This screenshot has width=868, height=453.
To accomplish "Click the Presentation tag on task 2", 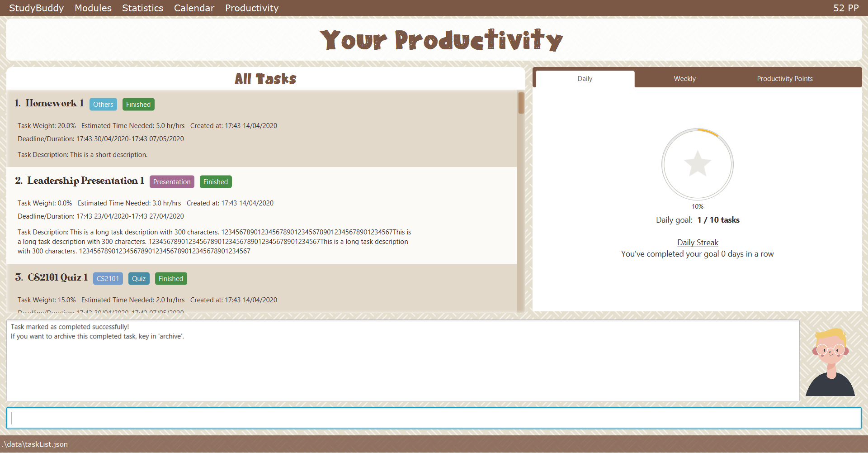I will click(x=172, y=182).
